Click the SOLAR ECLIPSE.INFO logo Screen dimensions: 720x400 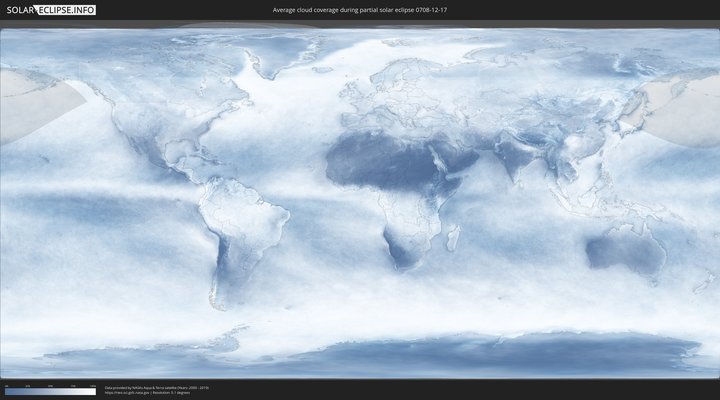point(49,10)
